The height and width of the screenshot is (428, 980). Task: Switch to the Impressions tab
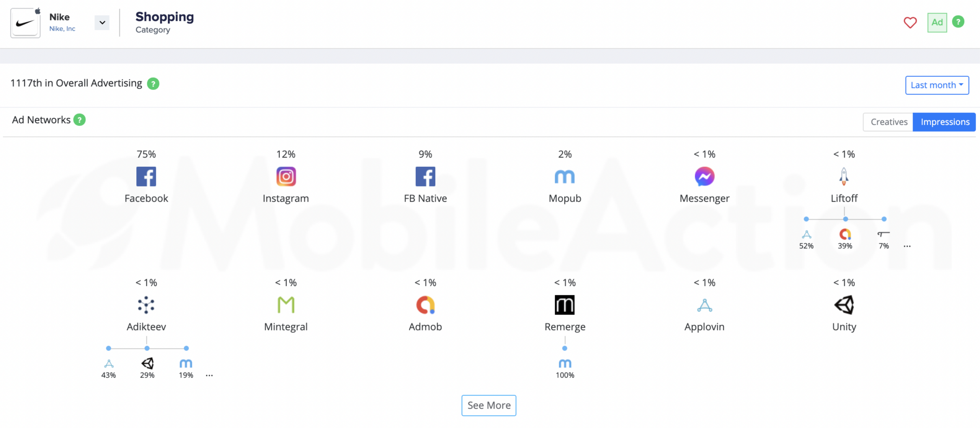[x=945, y=122]
